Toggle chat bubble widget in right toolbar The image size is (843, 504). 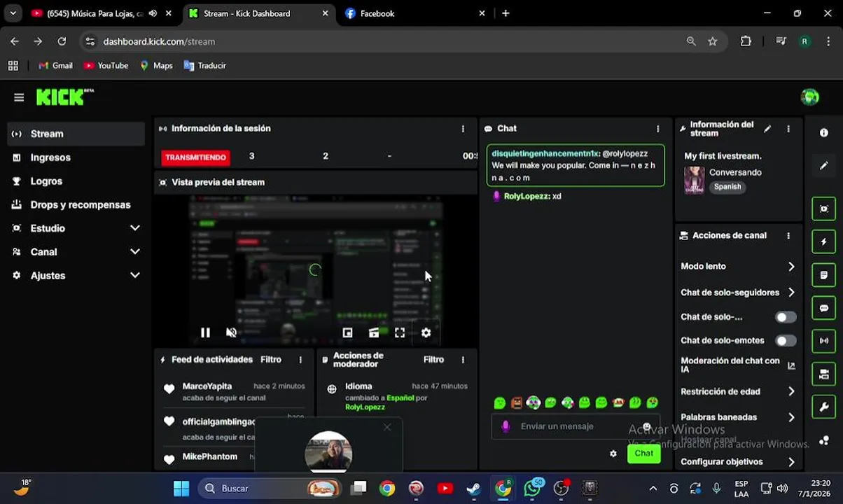pos(824,308)
